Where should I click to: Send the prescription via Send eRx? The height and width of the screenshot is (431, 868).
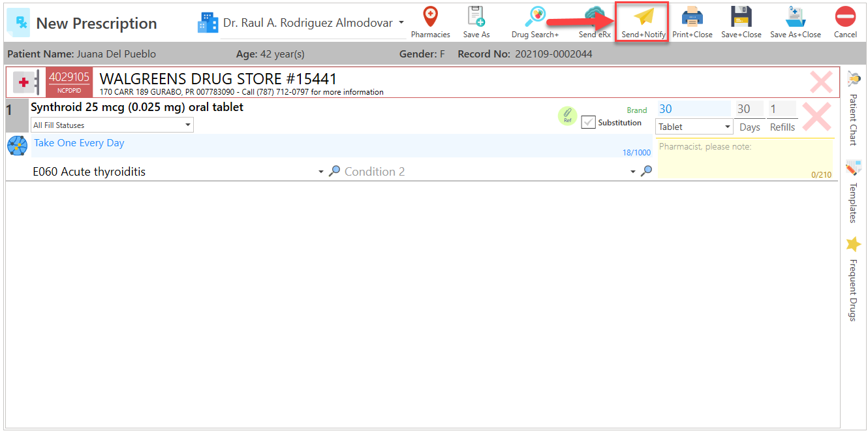click(595, 22)
